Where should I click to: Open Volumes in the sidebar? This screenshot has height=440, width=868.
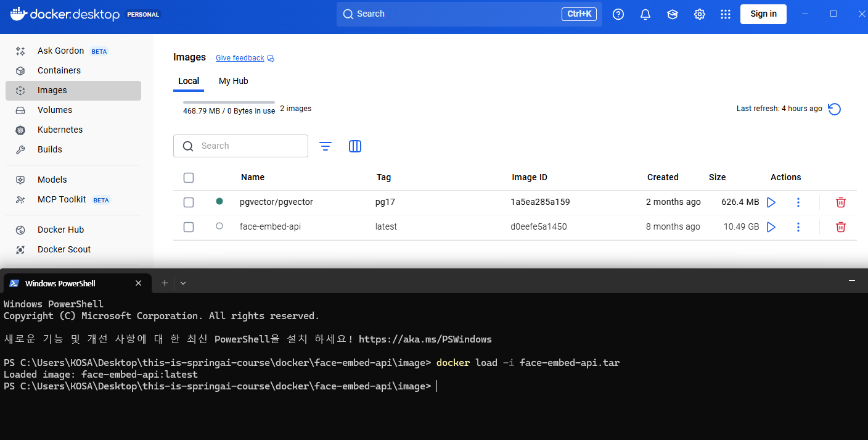click(x=73, y=110)
